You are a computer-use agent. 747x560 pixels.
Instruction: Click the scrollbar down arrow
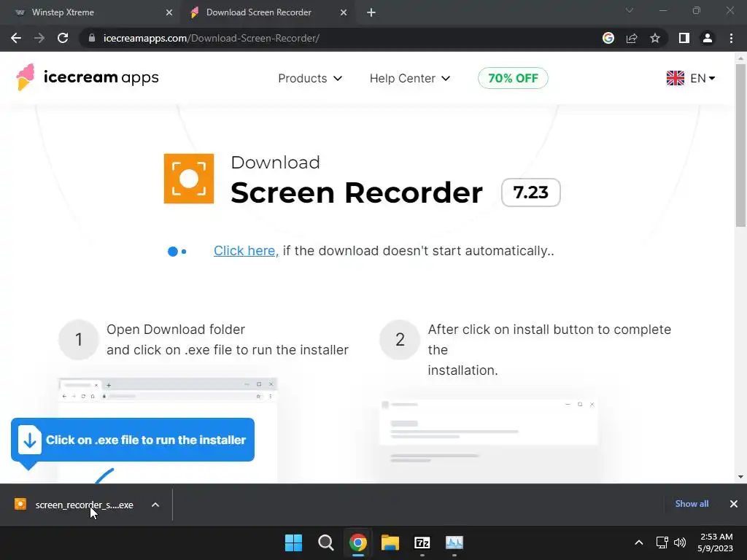coord(740,477)
